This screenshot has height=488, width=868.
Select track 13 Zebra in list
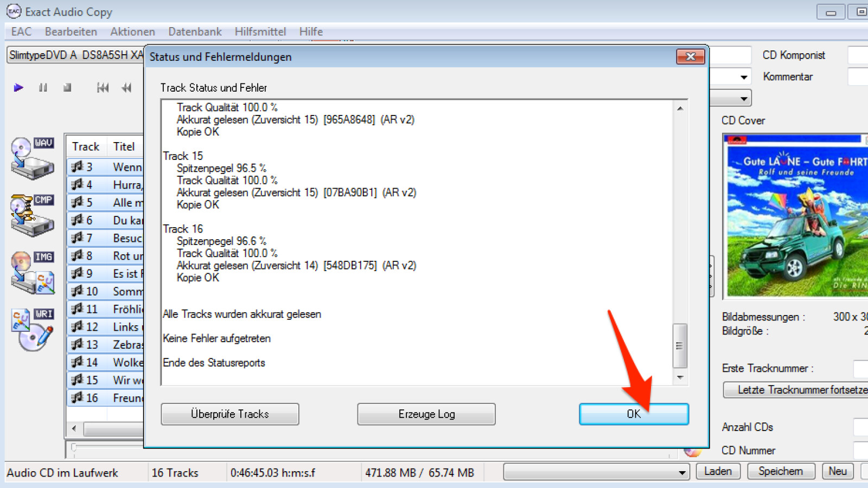point(106,344)
